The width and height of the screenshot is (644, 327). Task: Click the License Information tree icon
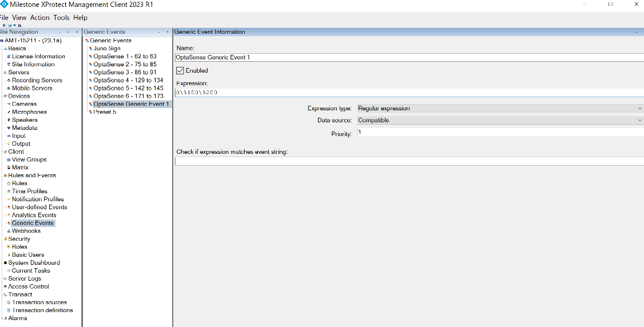coord(9,57)
